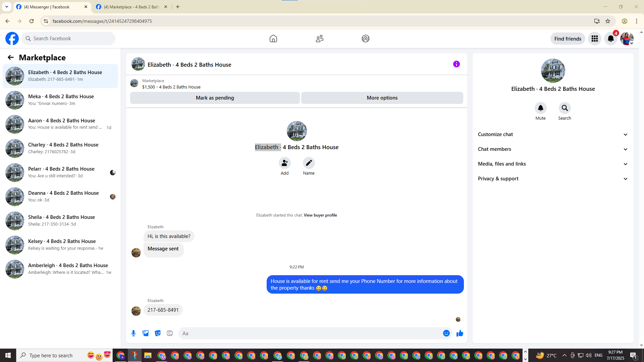The width and height of the screenshot is (644, 362).
Task: Expand Chat members section
Action: point(553,149)
